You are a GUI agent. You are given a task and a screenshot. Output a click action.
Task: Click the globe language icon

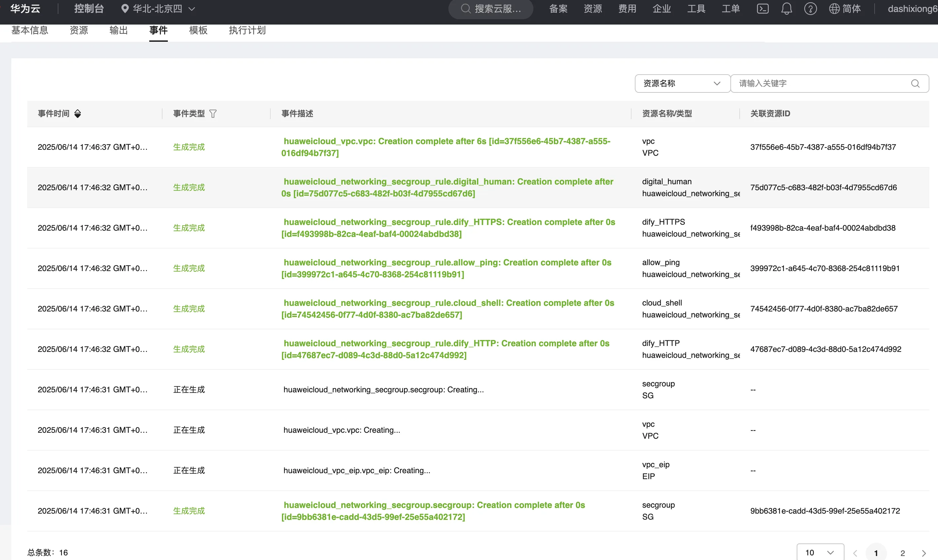[x=834, y=9]
